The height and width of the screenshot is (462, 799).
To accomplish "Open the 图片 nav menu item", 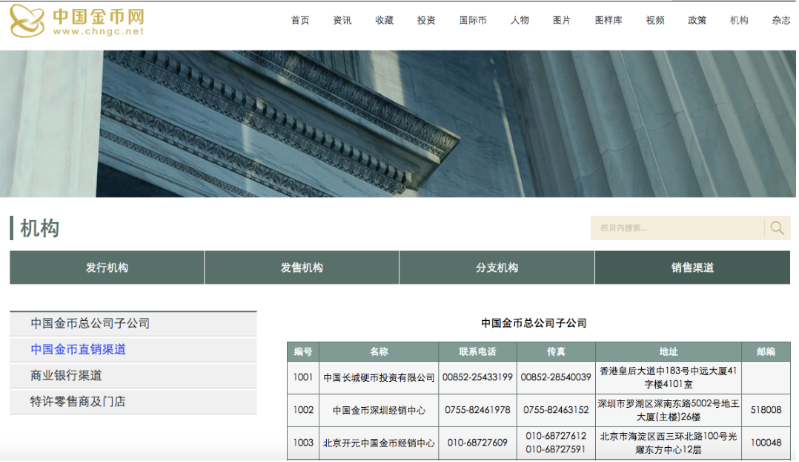I will tap(561, 20).
